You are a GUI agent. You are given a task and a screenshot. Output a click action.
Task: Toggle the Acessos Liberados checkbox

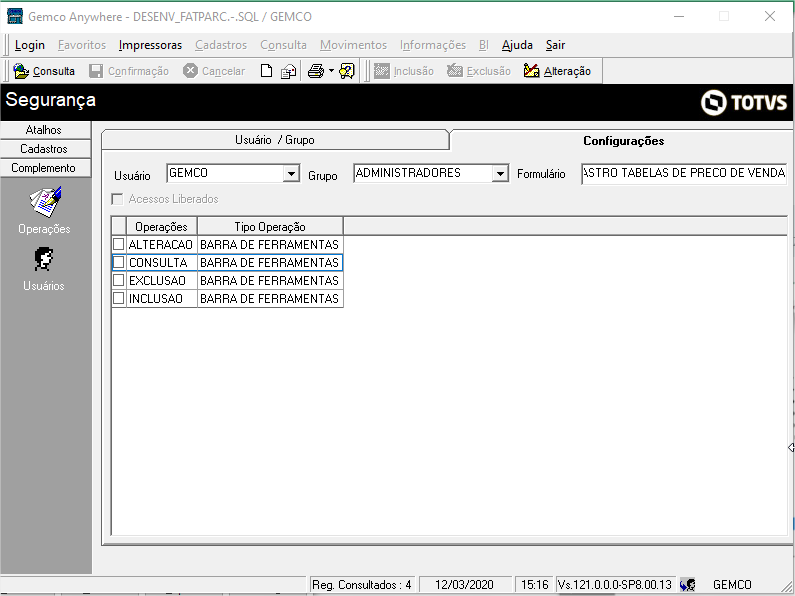[x=117, y=199]
